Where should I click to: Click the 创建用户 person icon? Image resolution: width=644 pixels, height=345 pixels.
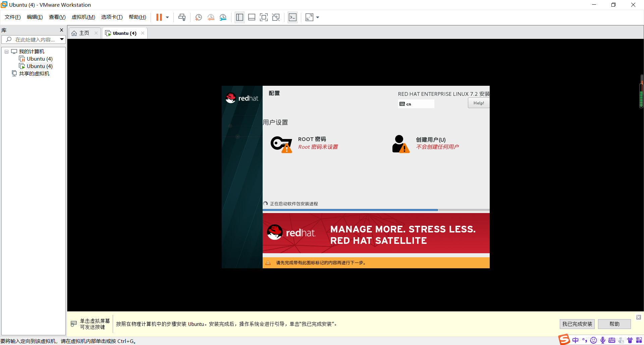coord(401,144)
